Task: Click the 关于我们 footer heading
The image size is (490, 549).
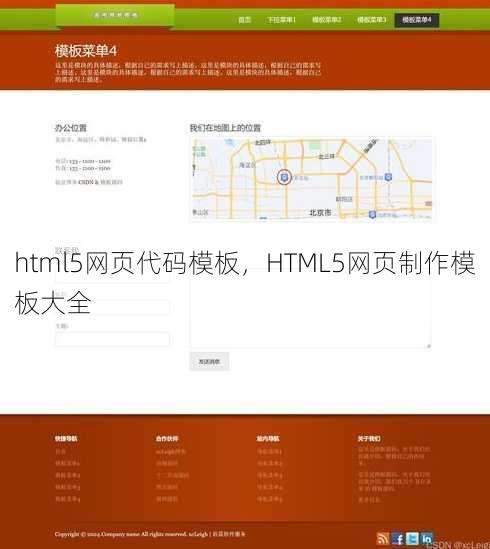Action: [x=369, y=438]
